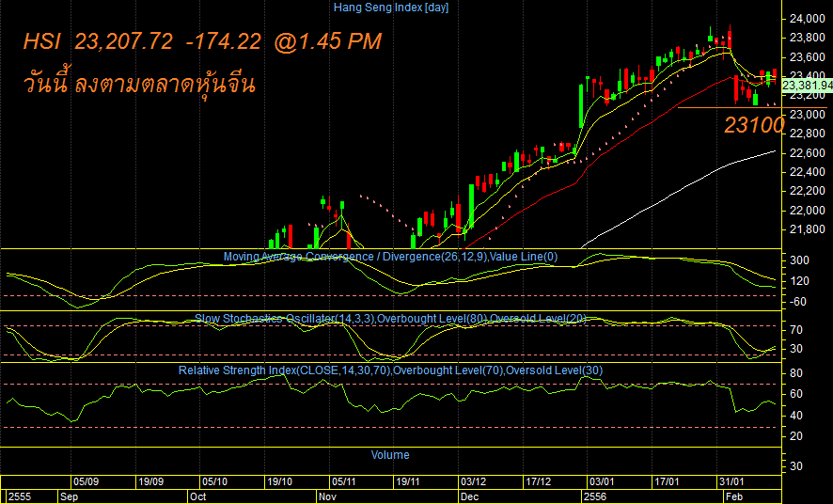Click the Hang Seng Index [day] chart title
833x504 pixels.
click(x=390, y=8)
